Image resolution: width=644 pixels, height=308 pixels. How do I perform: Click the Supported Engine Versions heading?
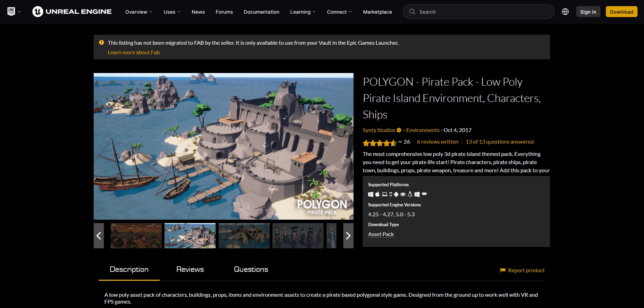coord(394,205)
